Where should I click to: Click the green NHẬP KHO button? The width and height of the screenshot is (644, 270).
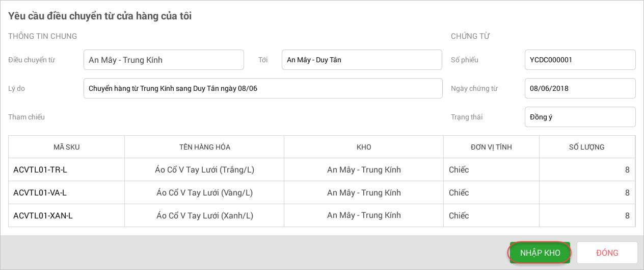pos(540,253)
